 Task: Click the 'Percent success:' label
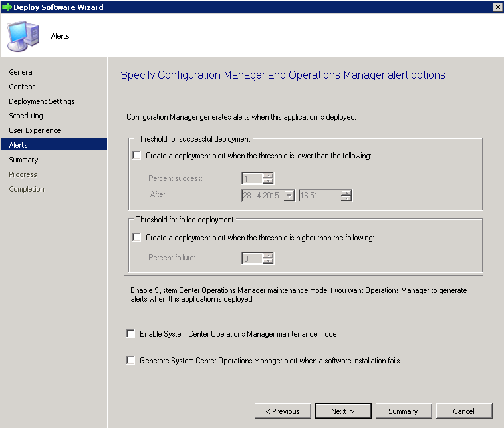click(175, 178)
